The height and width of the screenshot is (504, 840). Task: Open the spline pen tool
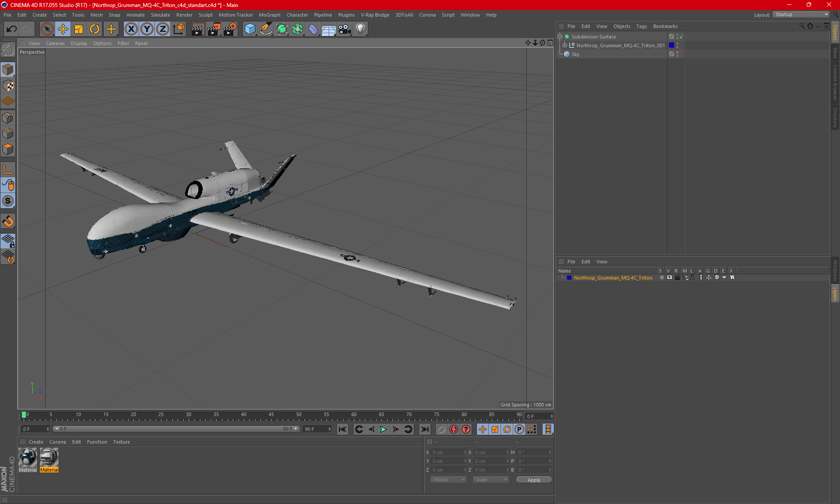tap(266, 29)
